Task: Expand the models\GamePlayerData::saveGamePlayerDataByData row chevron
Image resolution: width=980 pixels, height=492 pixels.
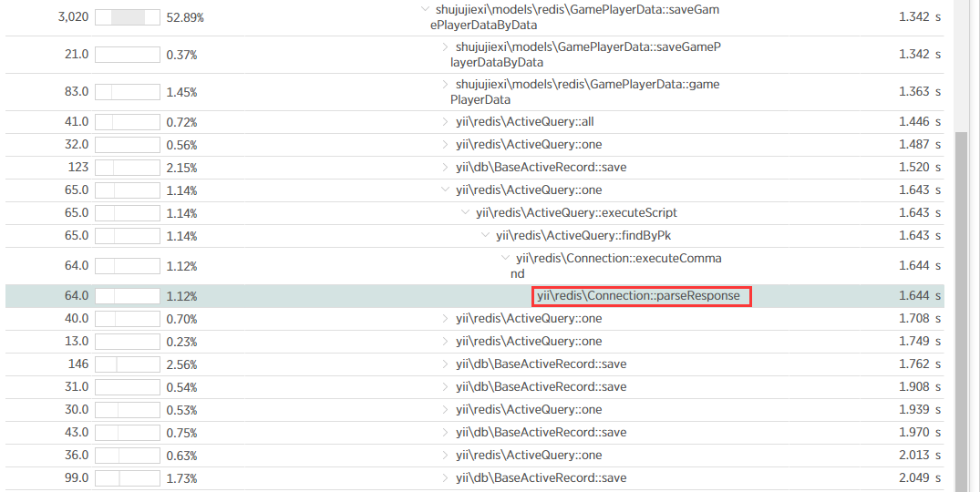Action: (445, 46)
